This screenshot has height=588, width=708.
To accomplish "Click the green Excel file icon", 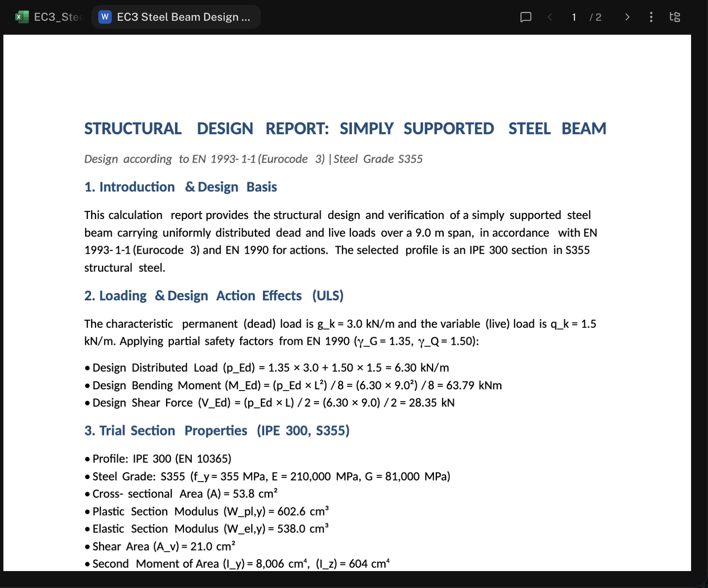I will (22, 17).
